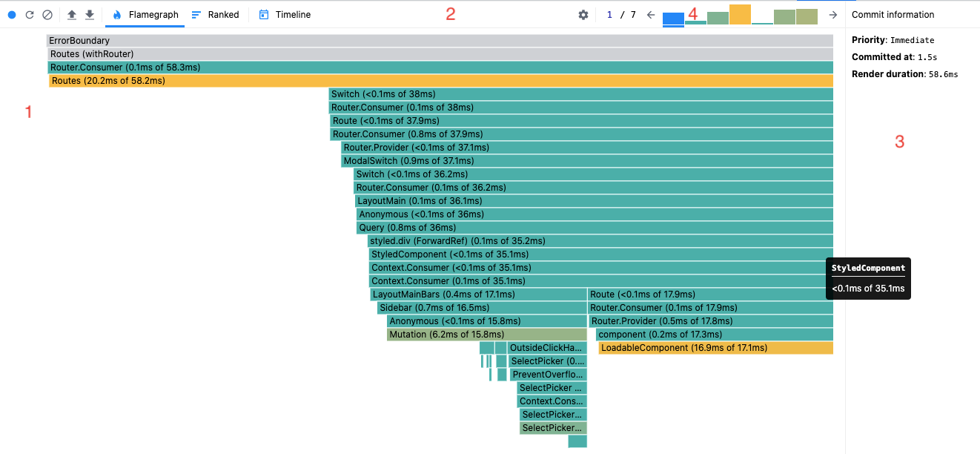
Task: Start recording a new profiling session
Action: tap(10, 14)
